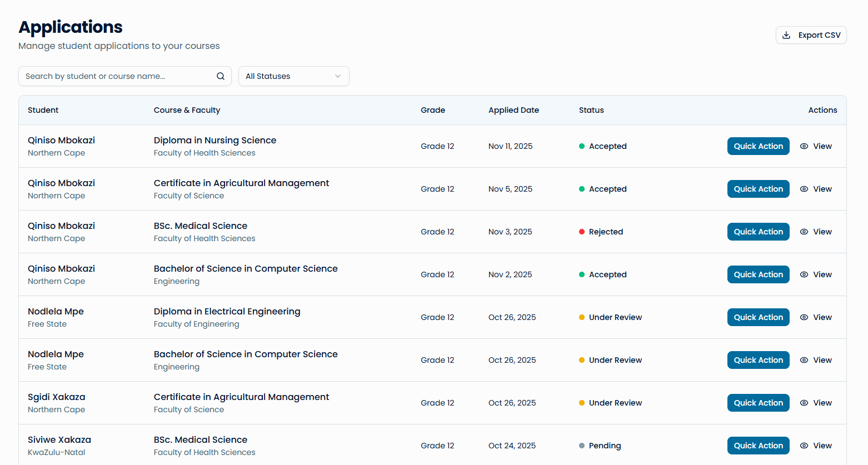Image resolution: width=868 pixels, height=465 pixels.
Task: Click the Status column header
Action: tap(591, 110)
